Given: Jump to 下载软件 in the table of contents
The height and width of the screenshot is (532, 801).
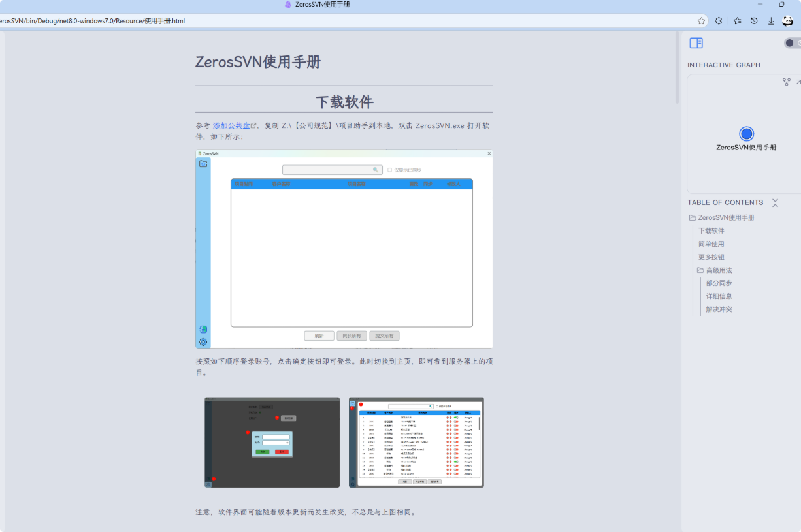Looking at the screenshot, I should coord(711,231).
